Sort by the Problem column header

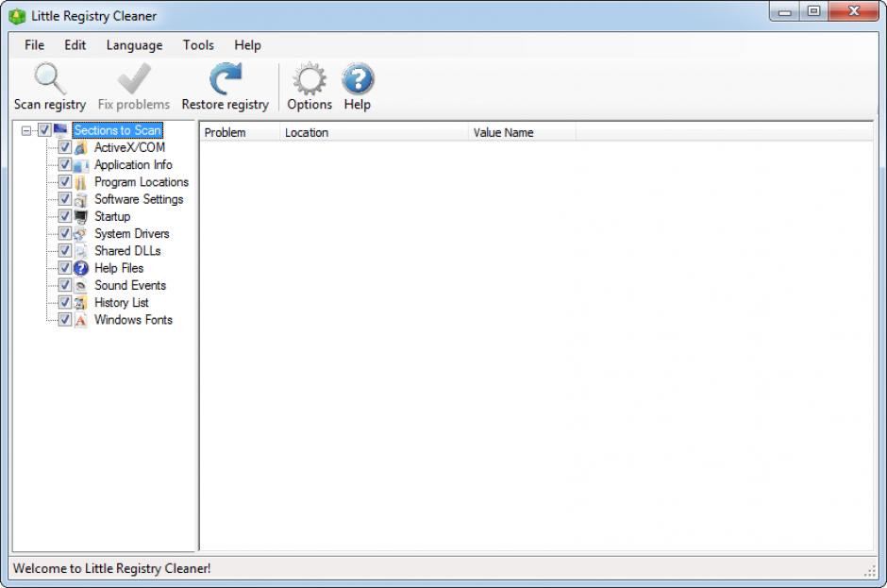click(240, 132)
